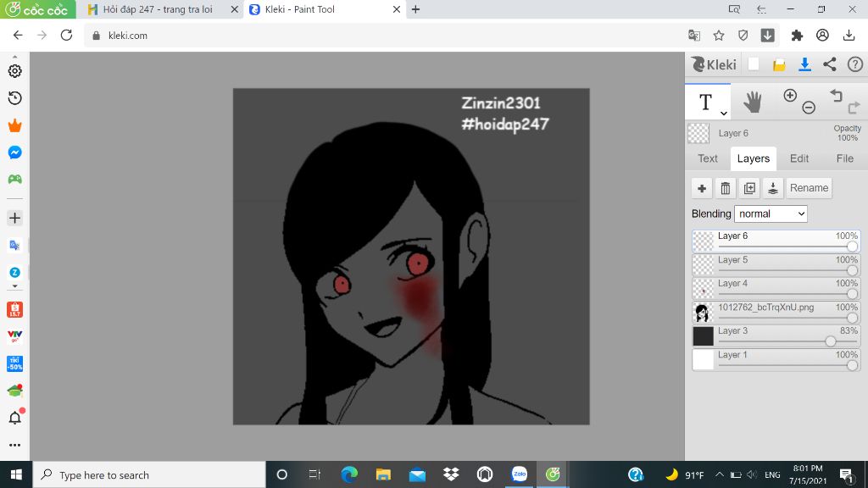The width and height of the screenshot is (868, 488).
Task: Click the Rename layer button
Action: (x=809, y=188)
